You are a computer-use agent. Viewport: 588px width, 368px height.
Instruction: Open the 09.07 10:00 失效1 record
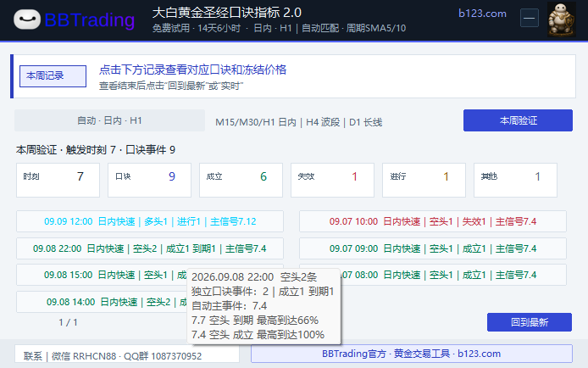433,221
